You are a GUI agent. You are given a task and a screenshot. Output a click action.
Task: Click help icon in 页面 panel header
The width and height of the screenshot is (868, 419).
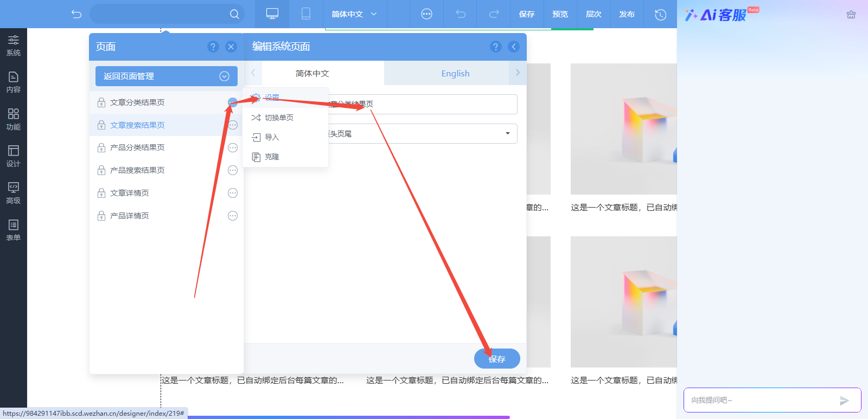[213, 47]
